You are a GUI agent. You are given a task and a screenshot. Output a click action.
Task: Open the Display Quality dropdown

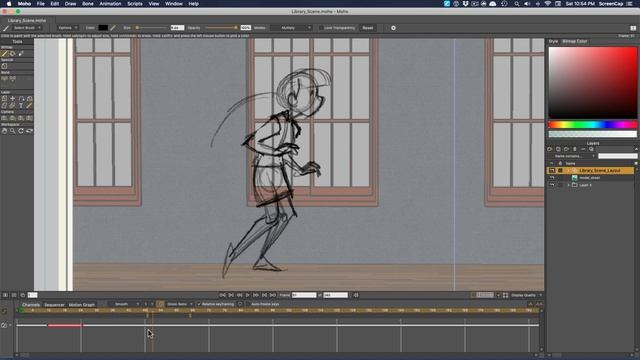[x=527, y=295]
